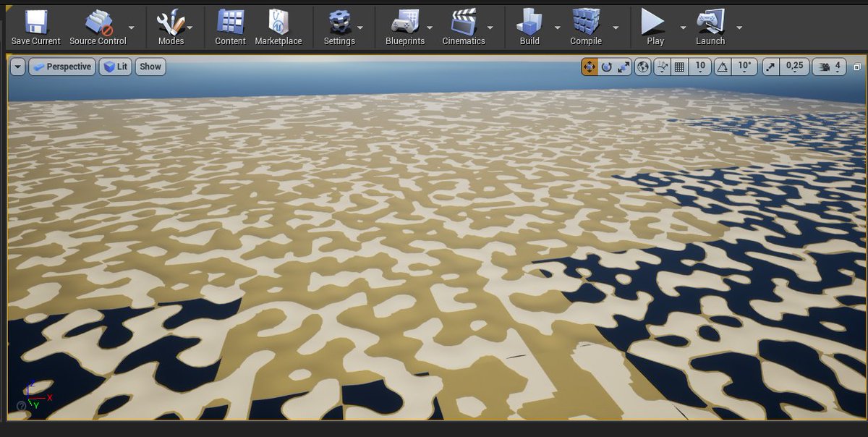Compile the project code

click(x=584, y=25)
